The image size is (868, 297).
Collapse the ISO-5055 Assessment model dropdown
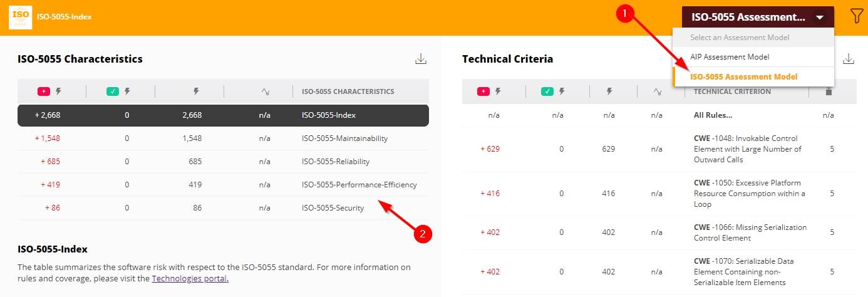coord(820,18)
